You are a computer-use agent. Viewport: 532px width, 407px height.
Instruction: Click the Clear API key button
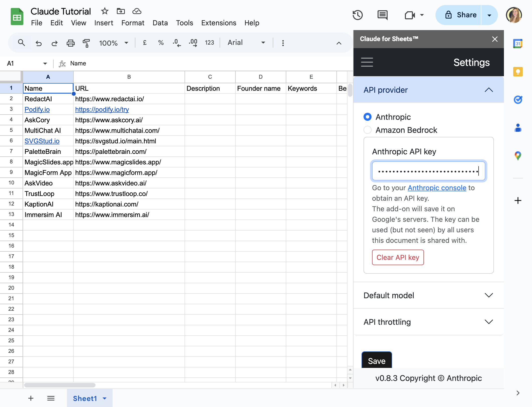point(398,257)
